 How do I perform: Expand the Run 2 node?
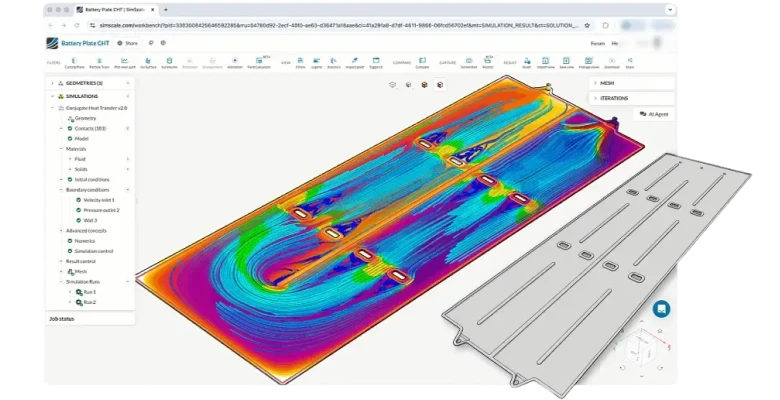point(70,302)
